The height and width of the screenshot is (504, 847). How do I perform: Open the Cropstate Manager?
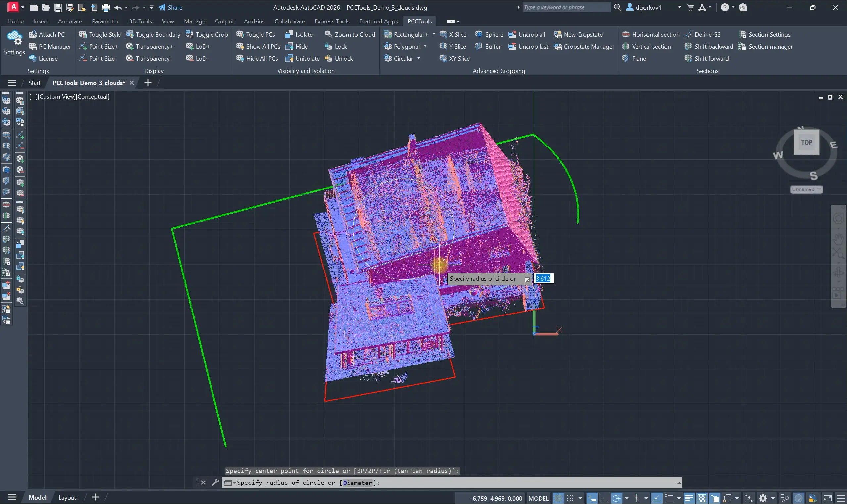(584, 47)
